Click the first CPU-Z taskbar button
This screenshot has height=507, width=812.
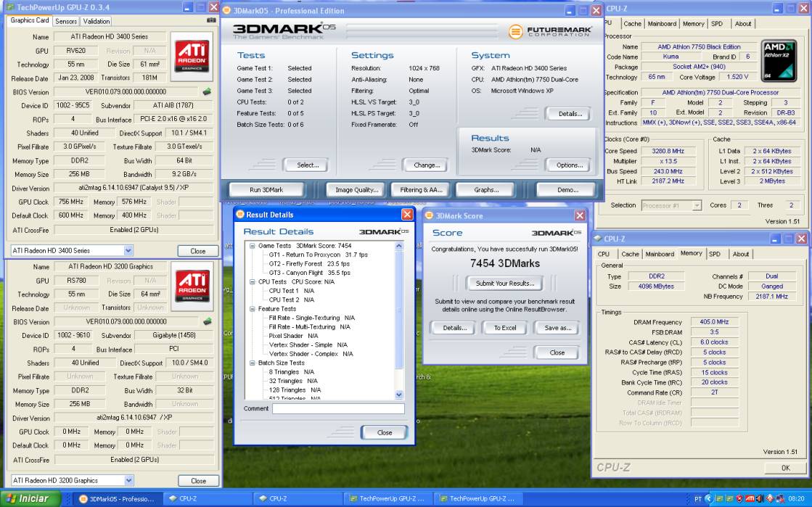tap(207, 499)
